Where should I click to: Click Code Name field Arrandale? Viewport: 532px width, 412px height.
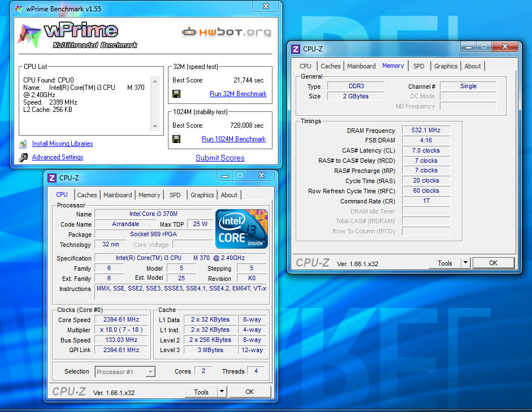click(x=126, y=224)
